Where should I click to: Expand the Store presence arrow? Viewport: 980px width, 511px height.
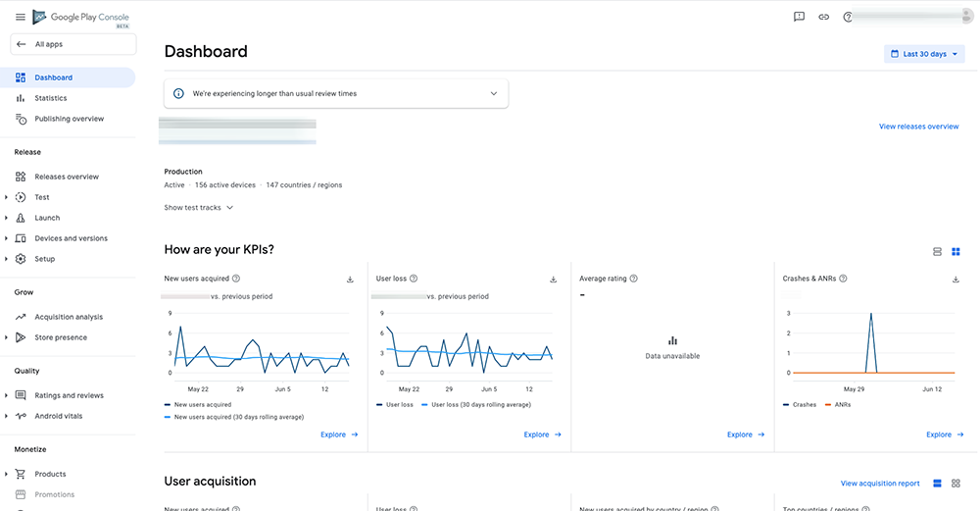pos(6,337)
